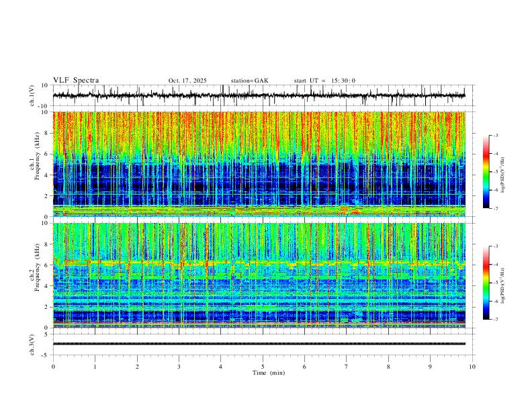
Task: Click tick label "3" on the Time axis
Action: point(179,367)
